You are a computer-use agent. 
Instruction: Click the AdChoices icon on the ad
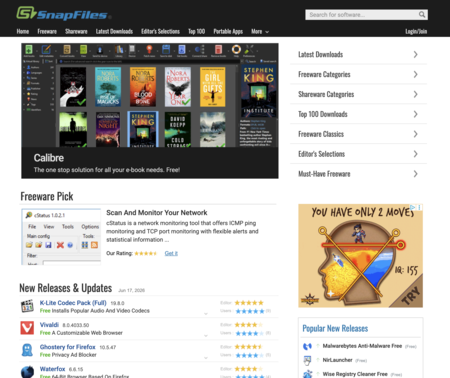(413, 207)
